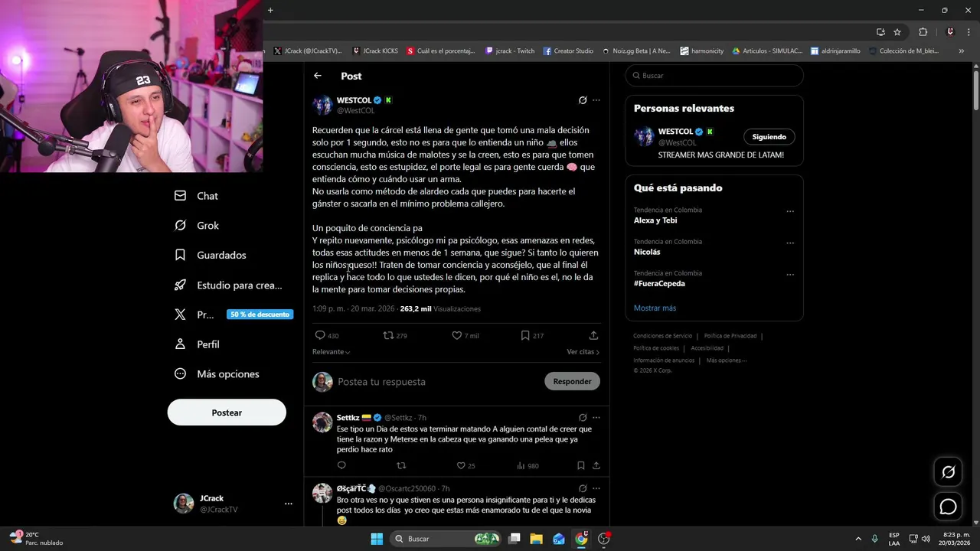Open the JCrack KICKS bookmark
The width and height of the screenshot is (980, 551).
375,51
